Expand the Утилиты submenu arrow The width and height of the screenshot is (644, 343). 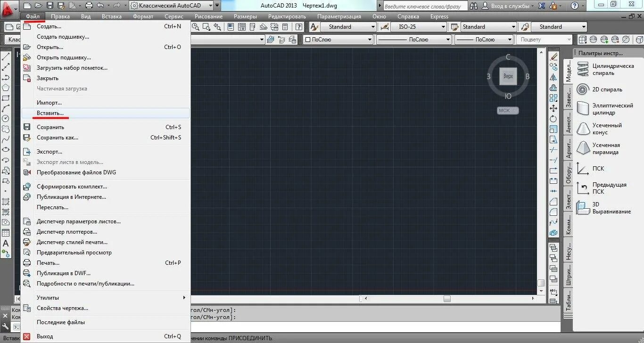[x=184, y=298]
